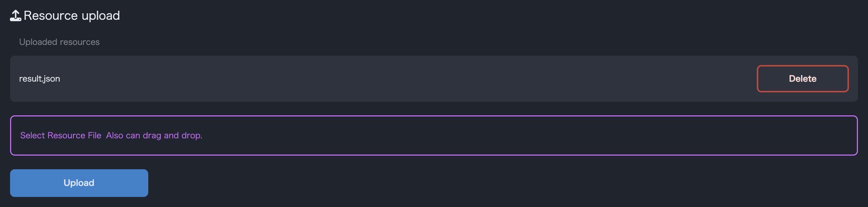This screenshot has width=868, height=207.
Task: Click the word Upload on the blue button
Action: [79, 183]
